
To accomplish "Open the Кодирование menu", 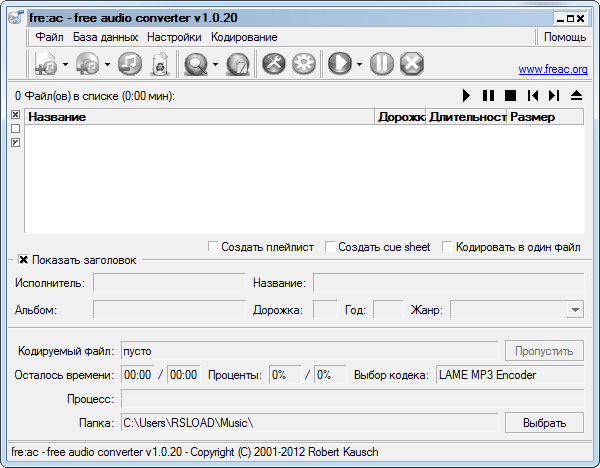I will coord(244,37).
